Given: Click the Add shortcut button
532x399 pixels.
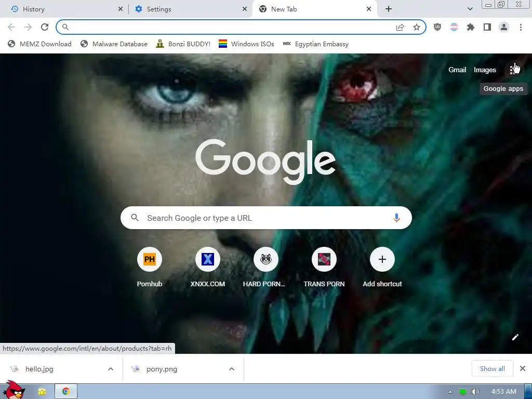Looking at the screenshot, I should (382, 268).
